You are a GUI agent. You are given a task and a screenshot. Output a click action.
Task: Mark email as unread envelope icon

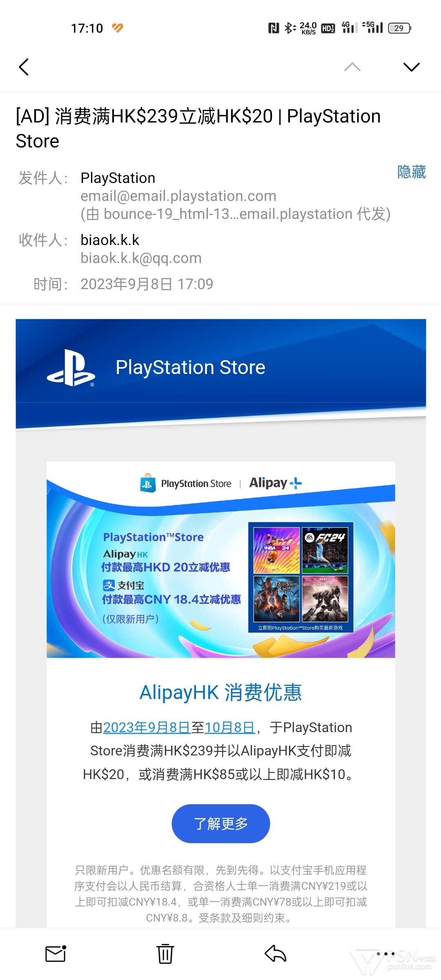(x=56, y=954)
